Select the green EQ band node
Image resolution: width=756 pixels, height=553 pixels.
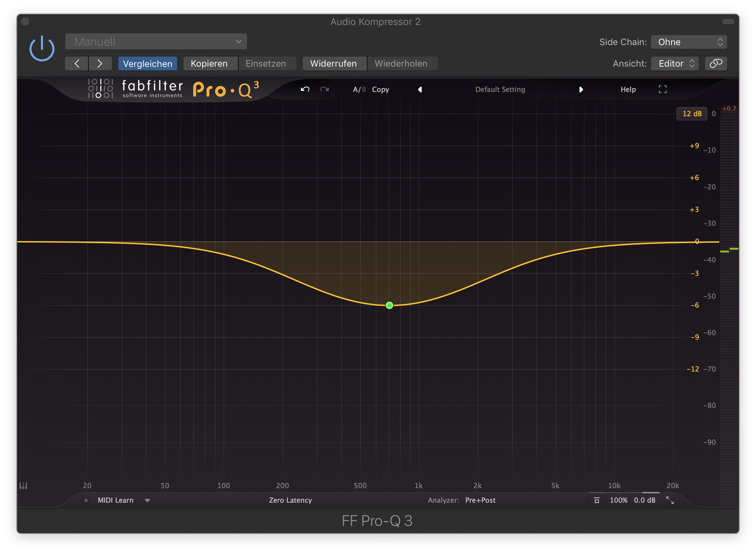(x=389, y=305)
